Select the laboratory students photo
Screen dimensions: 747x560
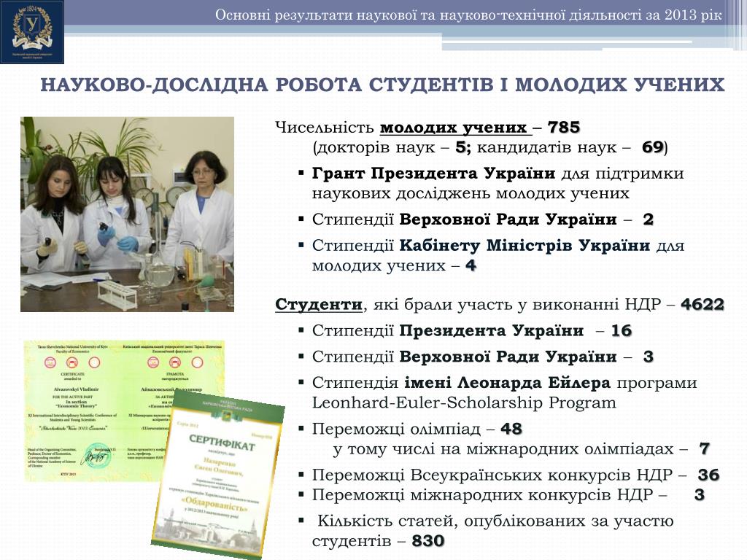127,214
